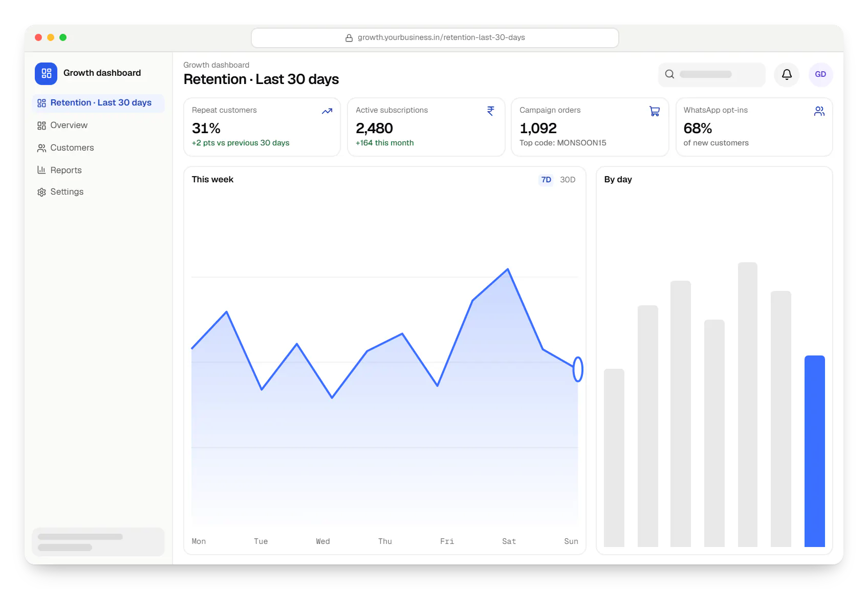Open the GD user avatar
Image resolution: width=868 pixels, height=589 pixels.
click(820, 74)
